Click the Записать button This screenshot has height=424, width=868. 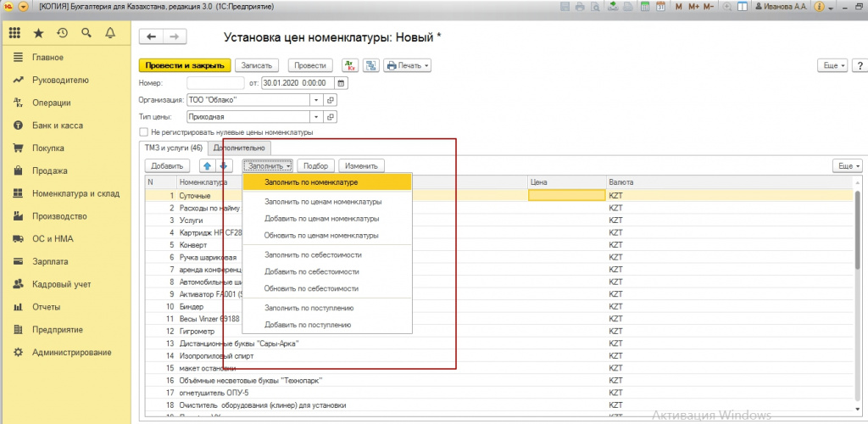[x=257, y=65]
